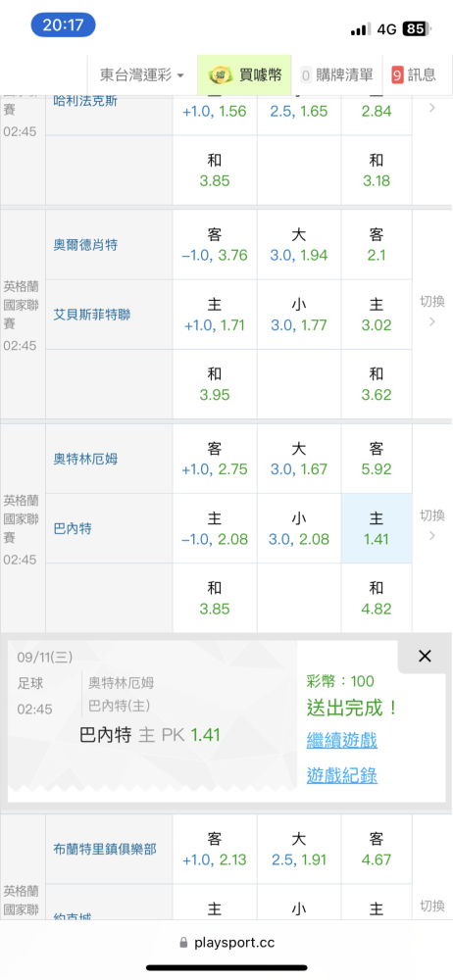Screen dimensions: 453x980
Task: Open team page for 艾貝斯菲特聯
Action: point(92,315)
